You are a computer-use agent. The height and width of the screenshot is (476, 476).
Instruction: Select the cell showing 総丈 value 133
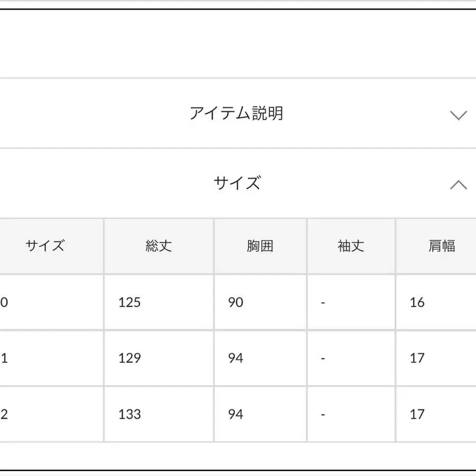click(x=129, y=415)
